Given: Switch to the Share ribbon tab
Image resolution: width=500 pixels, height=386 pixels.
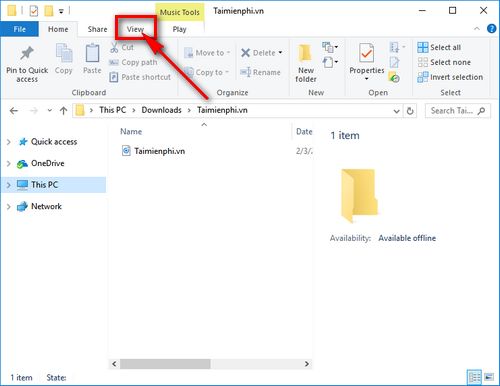Looking at the screenshot, I should click(x=97, y=29).
